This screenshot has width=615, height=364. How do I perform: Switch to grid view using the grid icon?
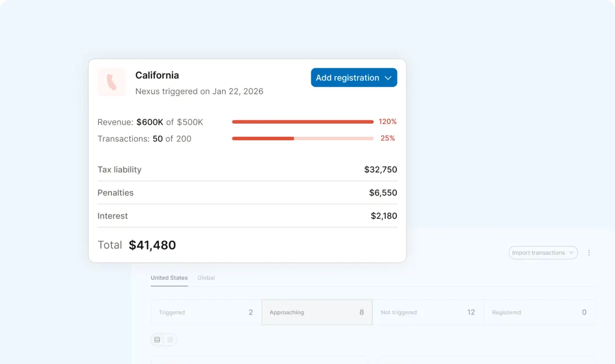click(169, 340)
